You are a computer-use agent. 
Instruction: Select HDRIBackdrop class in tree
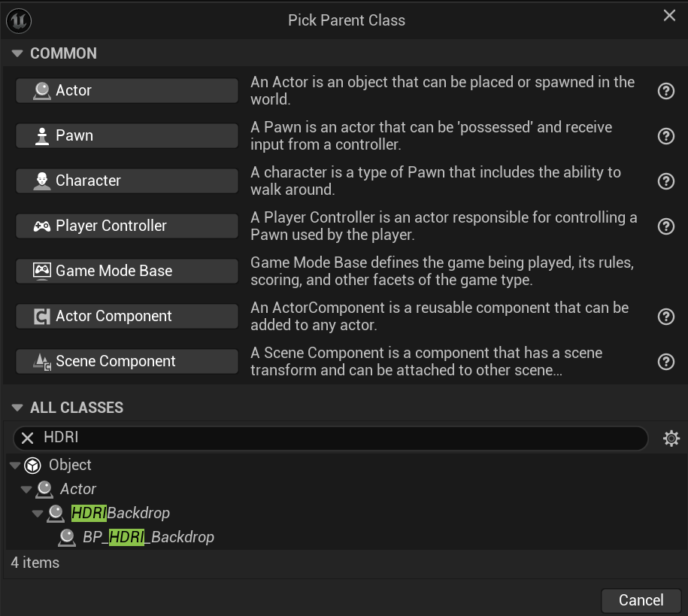120,513
